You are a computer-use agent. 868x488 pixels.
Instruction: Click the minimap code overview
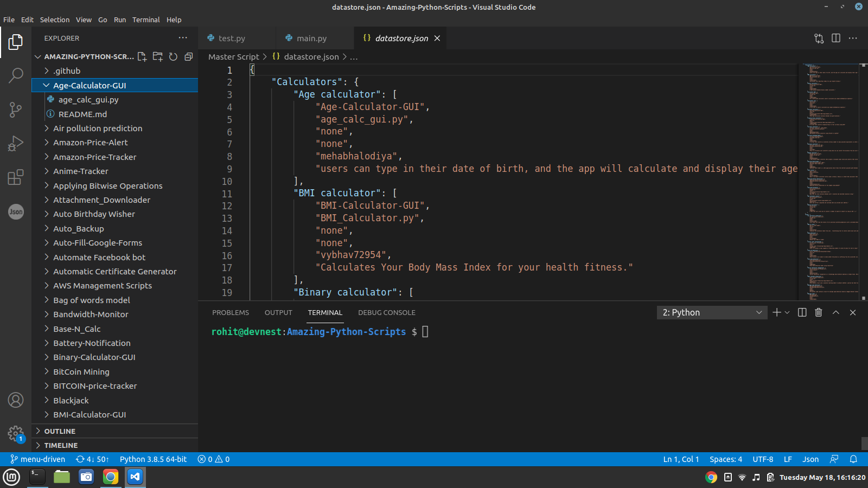tap(832, 182)
